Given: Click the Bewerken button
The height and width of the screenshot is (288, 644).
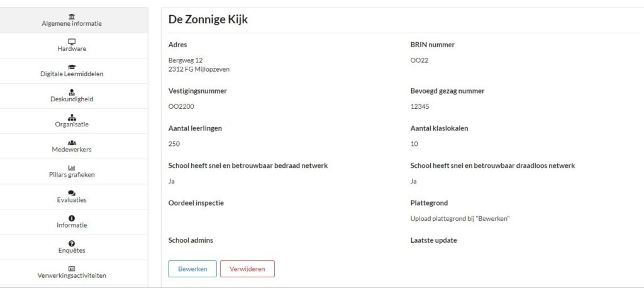Looking at the screenshot, I should tap(192, 269).
